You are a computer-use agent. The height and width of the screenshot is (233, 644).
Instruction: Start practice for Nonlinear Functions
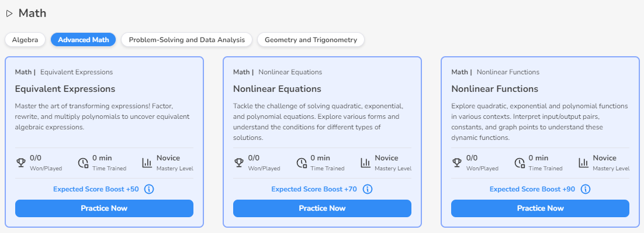point(540,208)
